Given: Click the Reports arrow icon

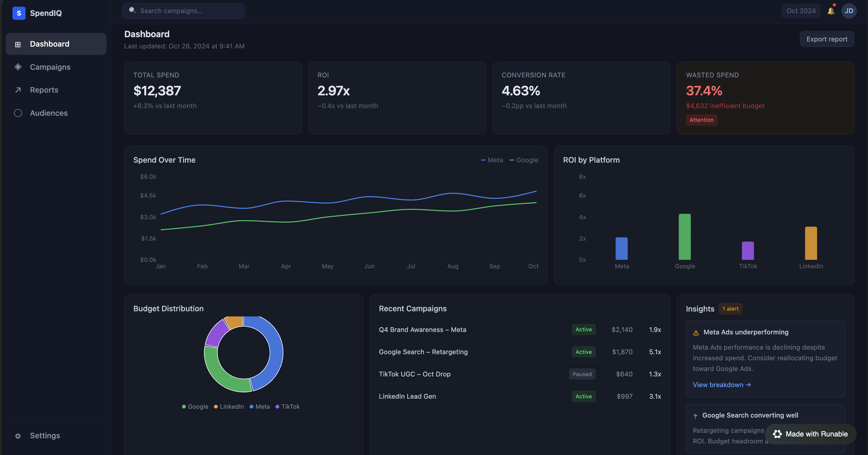Looking at the screenshot, I should pyautogui.click(x=18, y=90).
